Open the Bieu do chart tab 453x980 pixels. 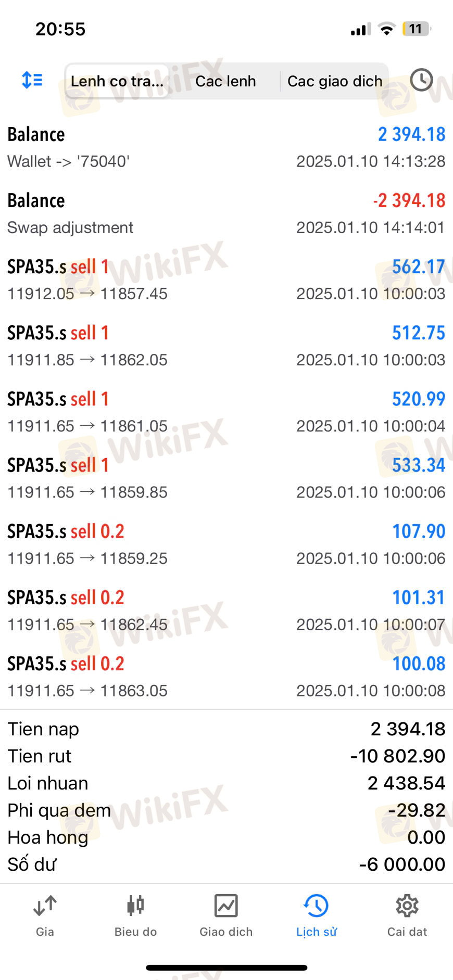[135, 916]
